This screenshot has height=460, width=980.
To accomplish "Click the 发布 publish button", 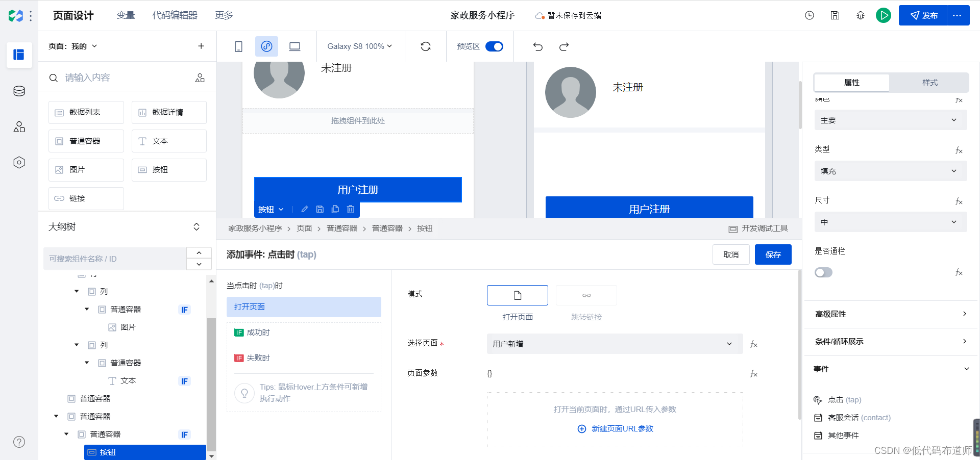I will point(923,15).
